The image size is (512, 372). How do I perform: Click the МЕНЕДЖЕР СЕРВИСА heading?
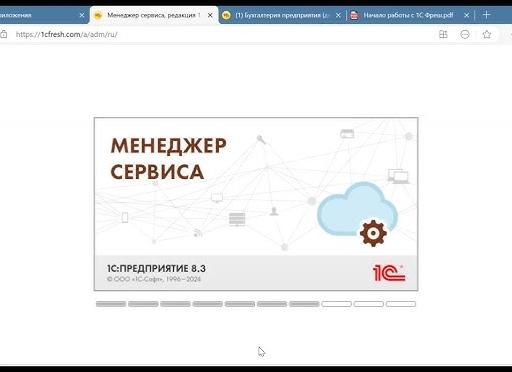(168, 159)
